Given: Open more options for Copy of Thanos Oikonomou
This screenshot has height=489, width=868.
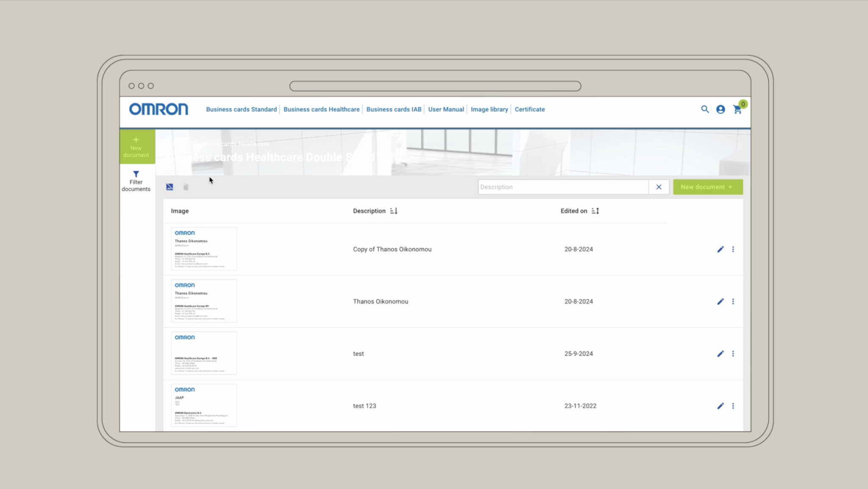Looking at the screenshot, I should pyautogui.click(x=733, y=249).
